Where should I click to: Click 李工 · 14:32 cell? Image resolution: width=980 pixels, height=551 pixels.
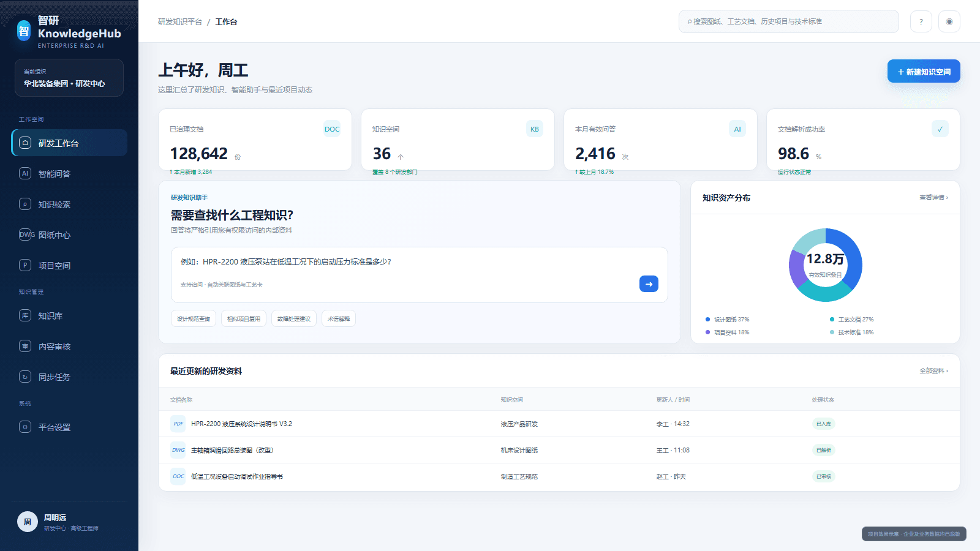pyautogui.click(x=673, y=424)
